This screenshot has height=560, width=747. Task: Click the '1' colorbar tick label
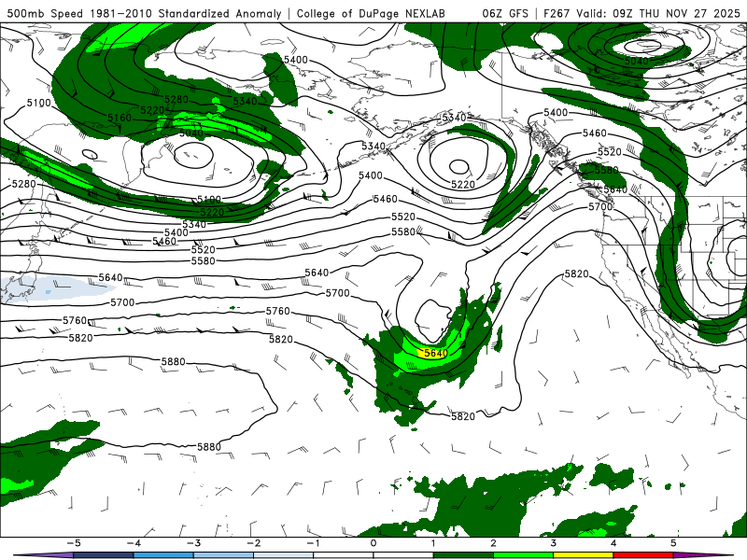(433, 543)
